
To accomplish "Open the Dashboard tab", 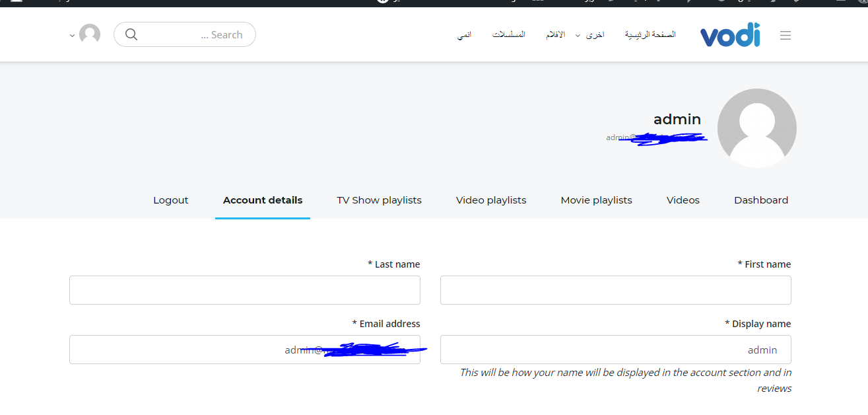I will click(761, 200).
